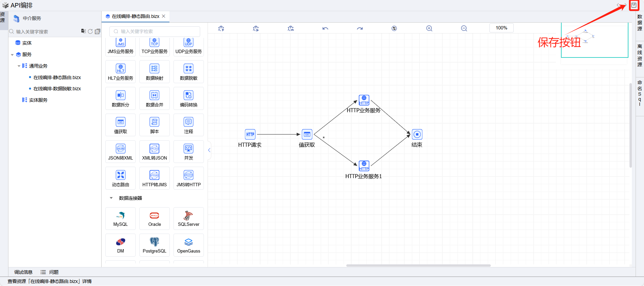Select the MySQL connector component
Viewport: 644px width, 286px height.
point(120,219)
